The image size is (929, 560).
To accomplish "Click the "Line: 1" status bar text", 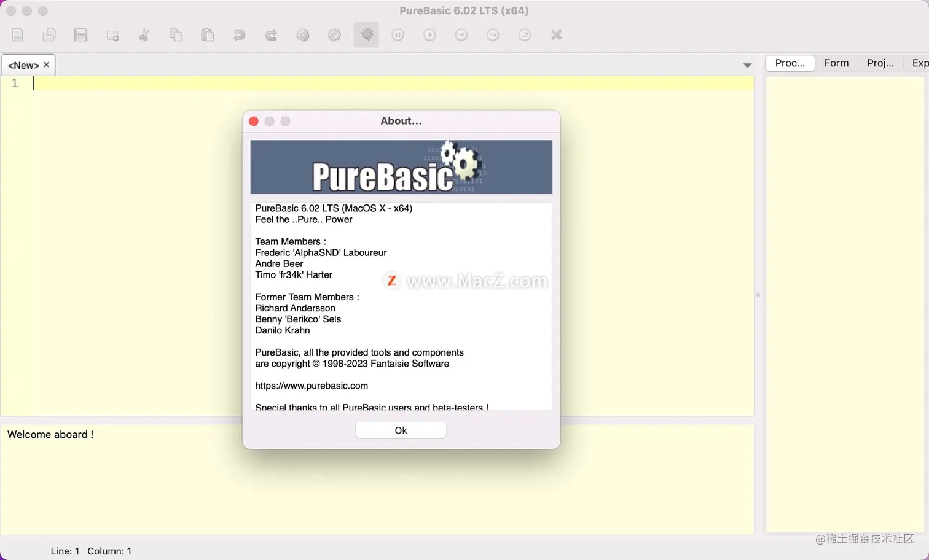I will [65, 551].
